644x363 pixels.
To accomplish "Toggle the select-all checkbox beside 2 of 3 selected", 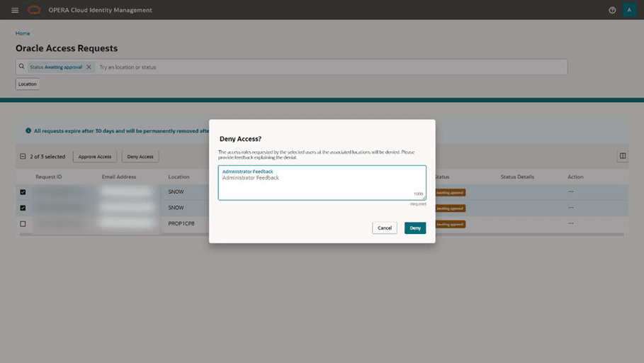I will (23, 156).
